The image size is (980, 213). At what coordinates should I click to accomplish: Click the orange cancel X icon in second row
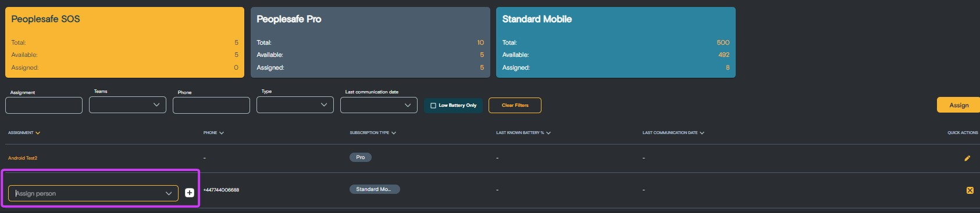[970, 190]
